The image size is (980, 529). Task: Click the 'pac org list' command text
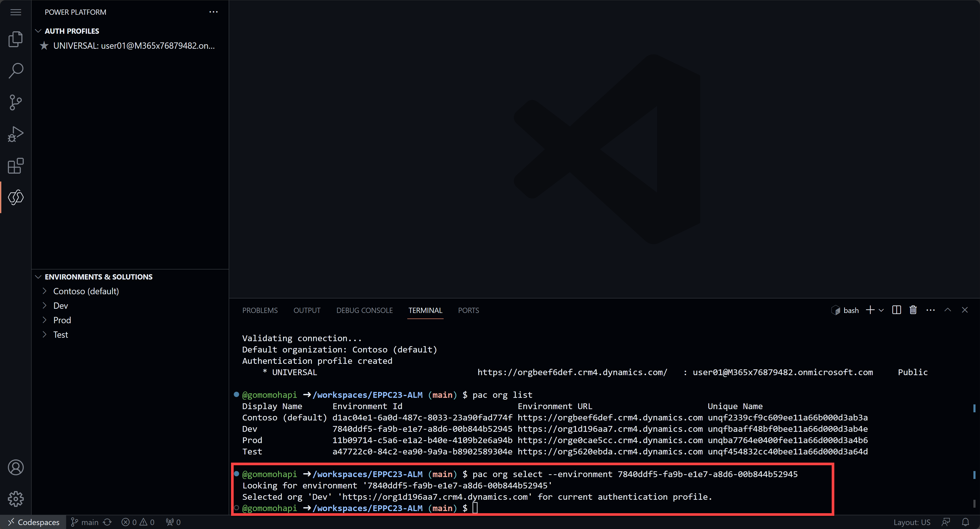pos(502,395)
